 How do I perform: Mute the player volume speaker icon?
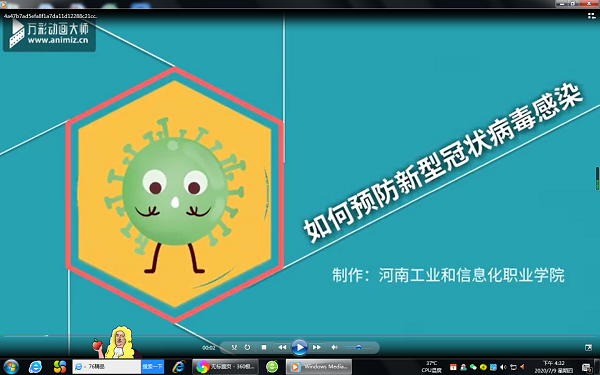[x=334, y=347]
